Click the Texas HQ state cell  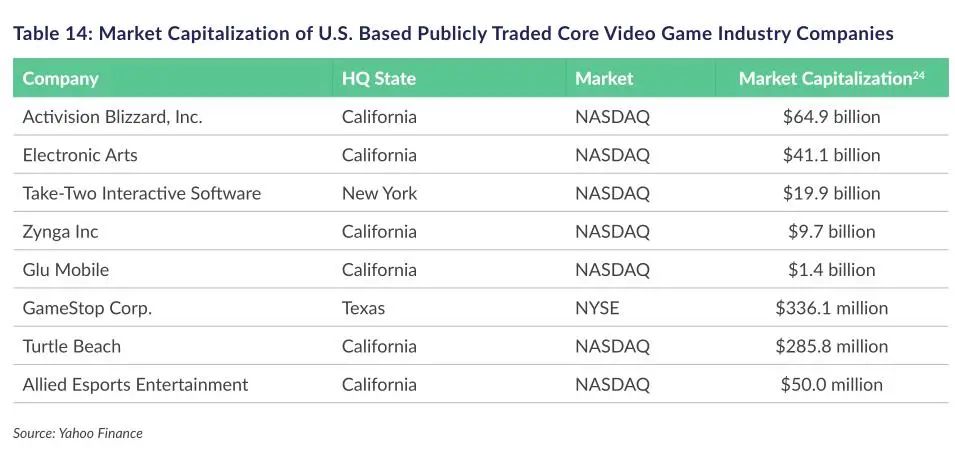click(363, 308)
